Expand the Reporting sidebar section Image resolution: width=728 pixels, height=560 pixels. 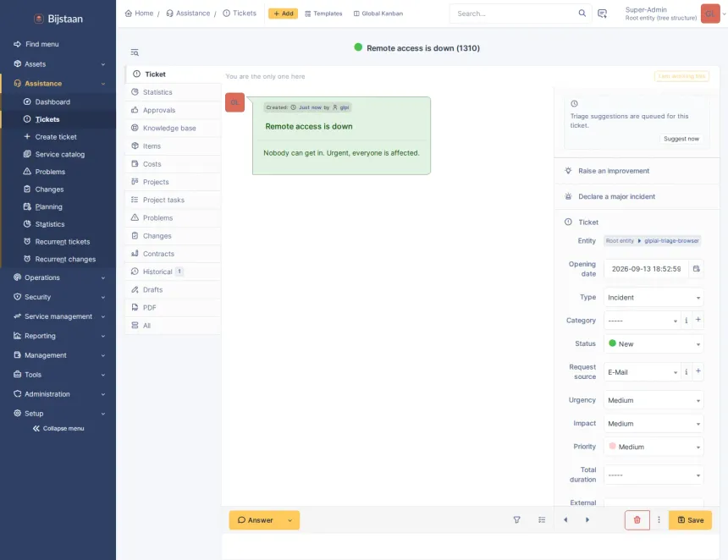[x=58, y=336]
